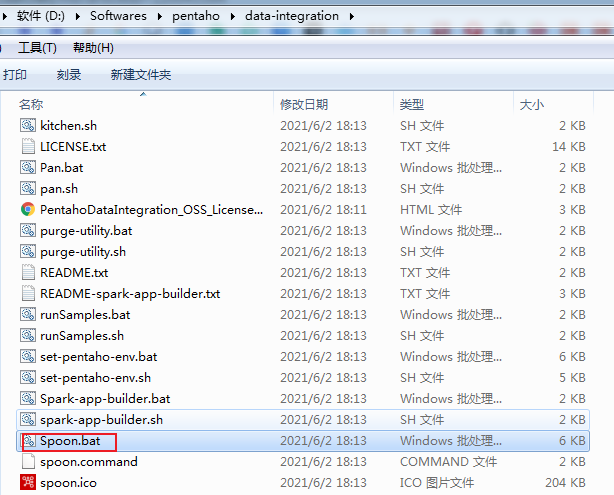Click the Chrome icon of PentahoDataIntegration_OSS_License
This screenshot has width=614, height=495.
point(28,210)
